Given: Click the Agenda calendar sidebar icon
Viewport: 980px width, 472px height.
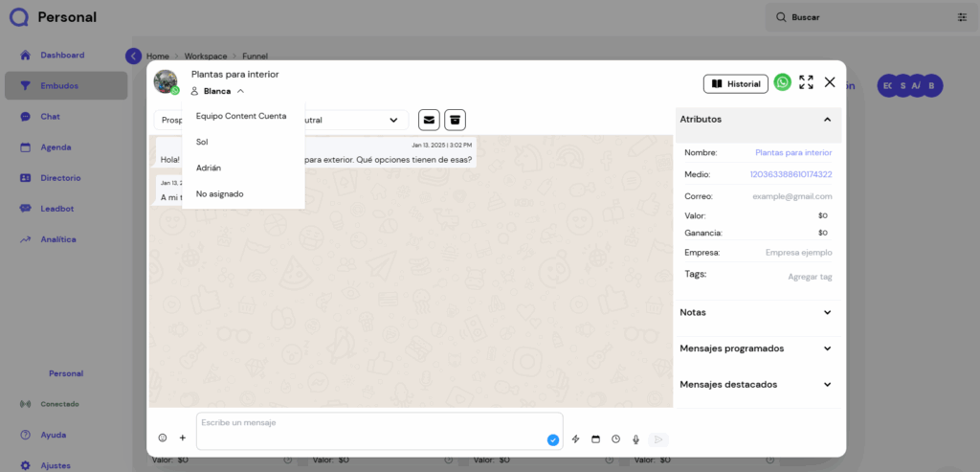Looking at the screenshot, I should 25,147.
